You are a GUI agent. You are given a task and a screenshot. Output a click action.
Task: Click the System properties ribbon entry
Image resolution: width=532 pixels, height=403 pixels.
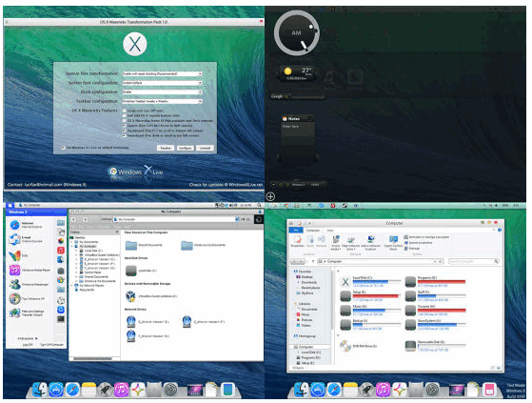[418, 243]
